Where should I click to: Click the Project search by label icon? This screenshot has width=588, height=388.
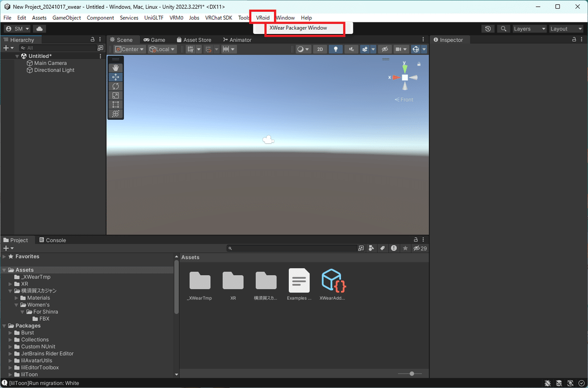[x=383, y=248]
